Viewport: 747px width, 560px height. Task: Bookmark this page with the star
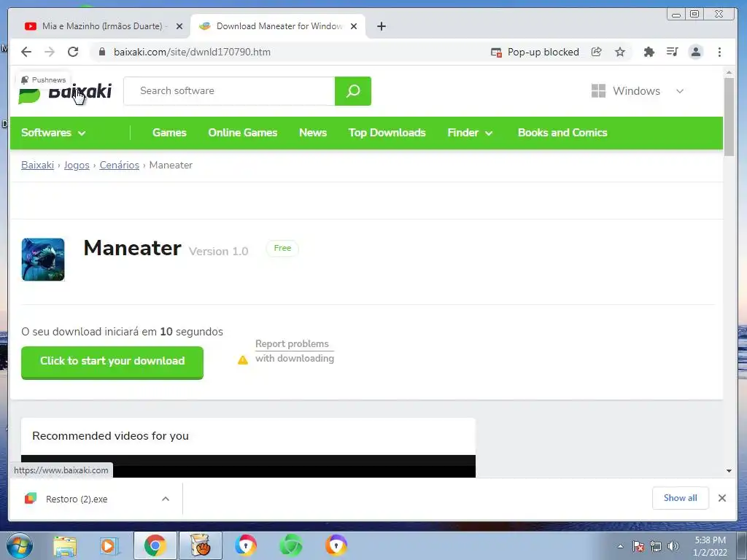click(620, 52)
